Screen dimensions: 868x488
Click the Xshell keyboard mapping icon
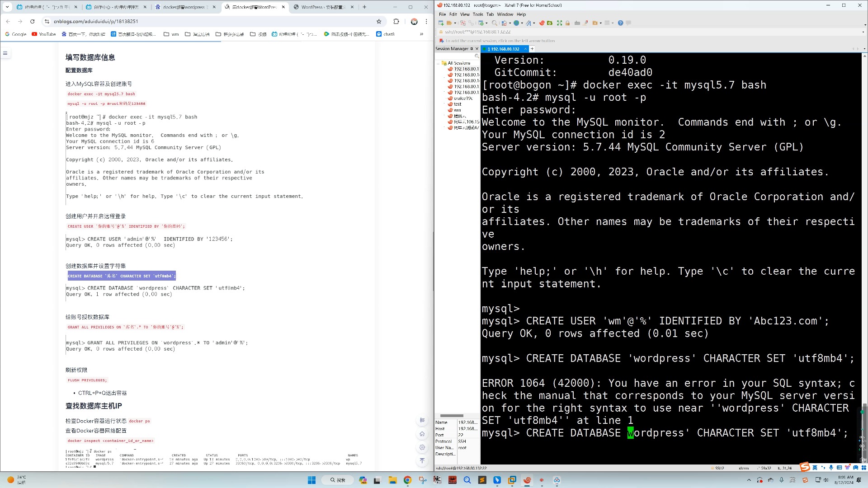pyautogui.click(x=577, y=23)
